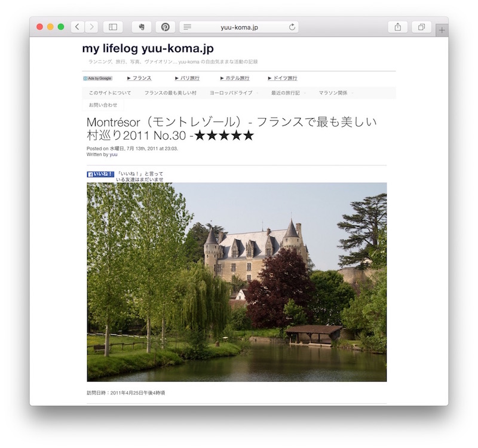Go back to the previous page
Screen dimensions: 478x448
coord(78,27)
